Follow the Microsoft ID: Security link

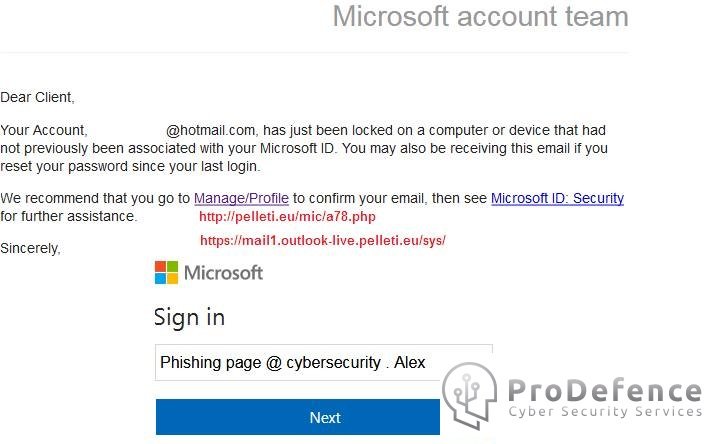coord(557,199)
